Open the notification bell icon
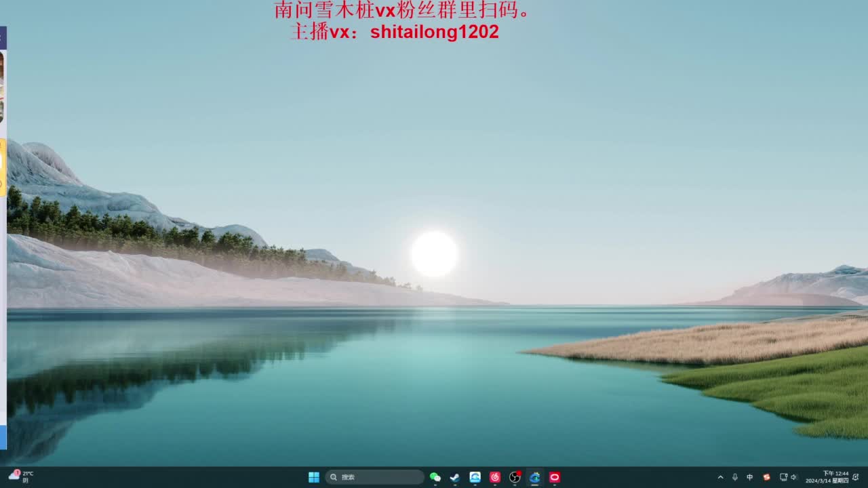The image size is (868, 488). [856, 477]
